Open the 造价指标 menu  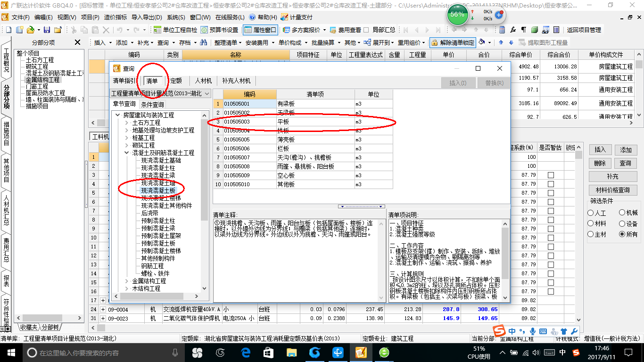click(x=115, y=17)
